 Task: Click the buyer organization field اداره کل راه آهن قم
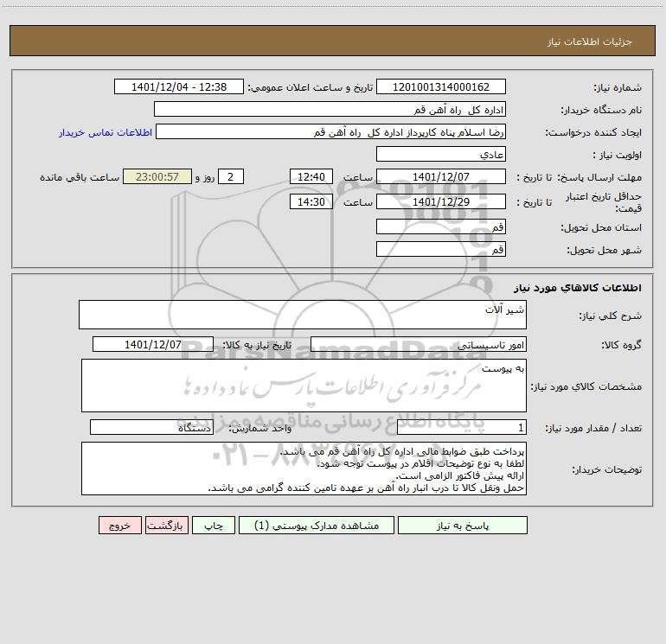click(x=330, y=110)
